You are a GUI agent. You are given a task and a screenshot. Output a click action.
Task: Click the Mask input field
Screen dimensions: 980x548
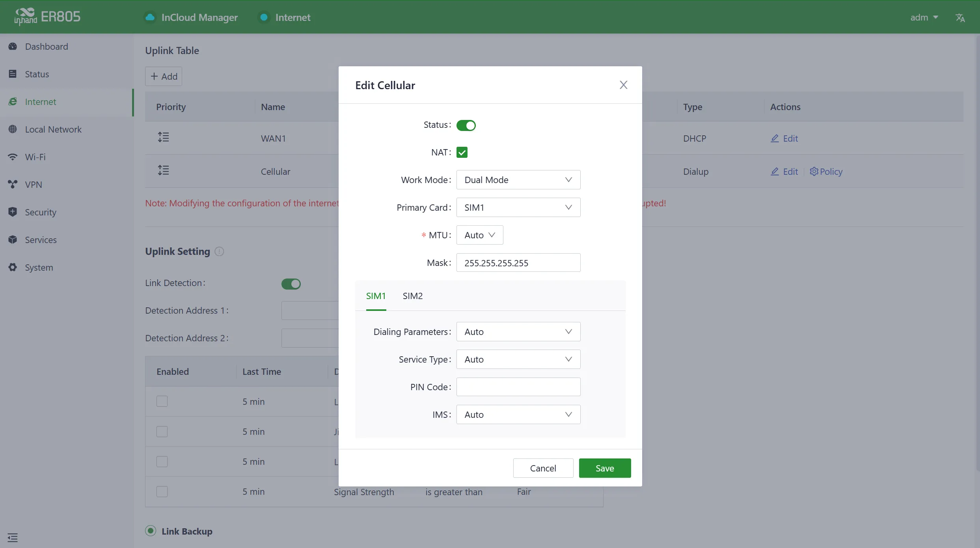tap(518, 263)
